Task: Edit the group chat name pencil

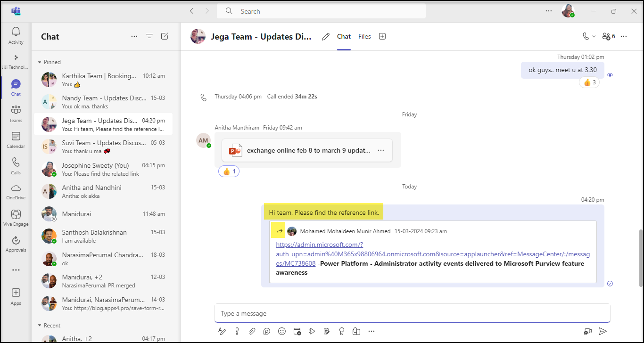Action: tap(325, 37)
